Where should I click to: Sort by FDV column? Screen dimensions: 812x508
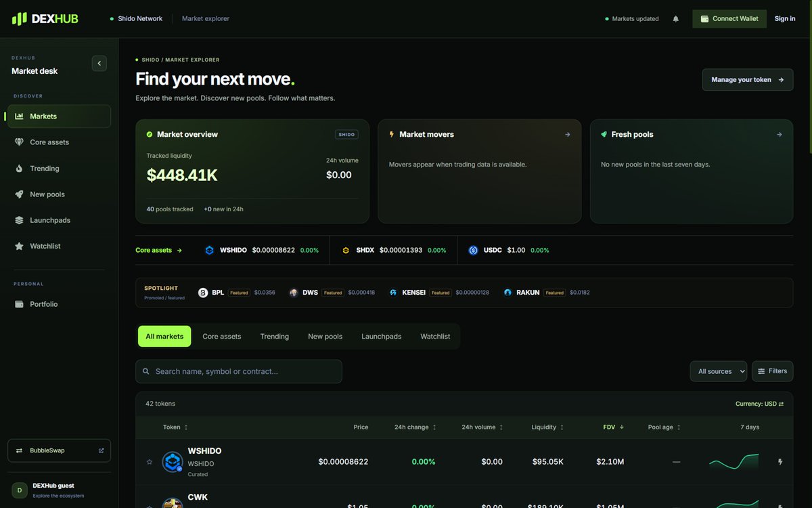tap(614, 427)
